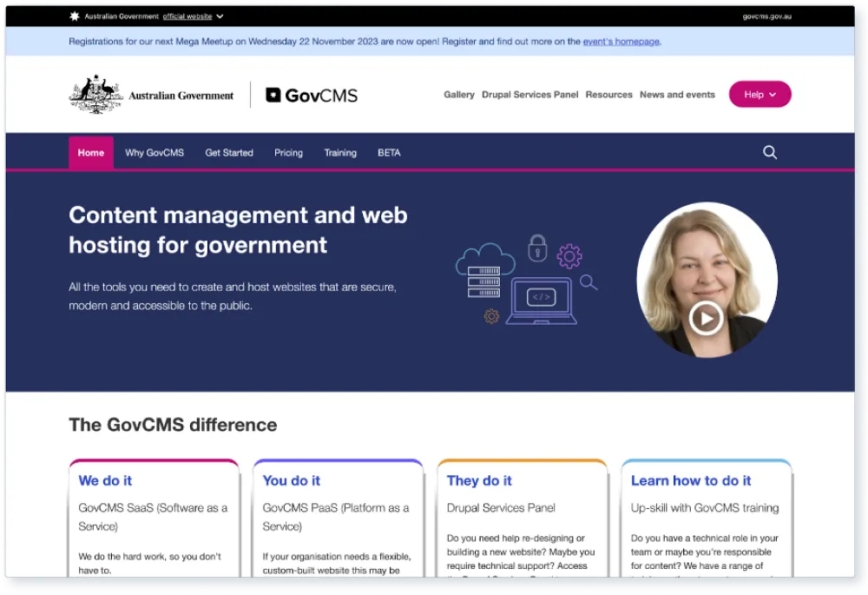Go to News and events
The image size is (868, 595).
[677, 95]
